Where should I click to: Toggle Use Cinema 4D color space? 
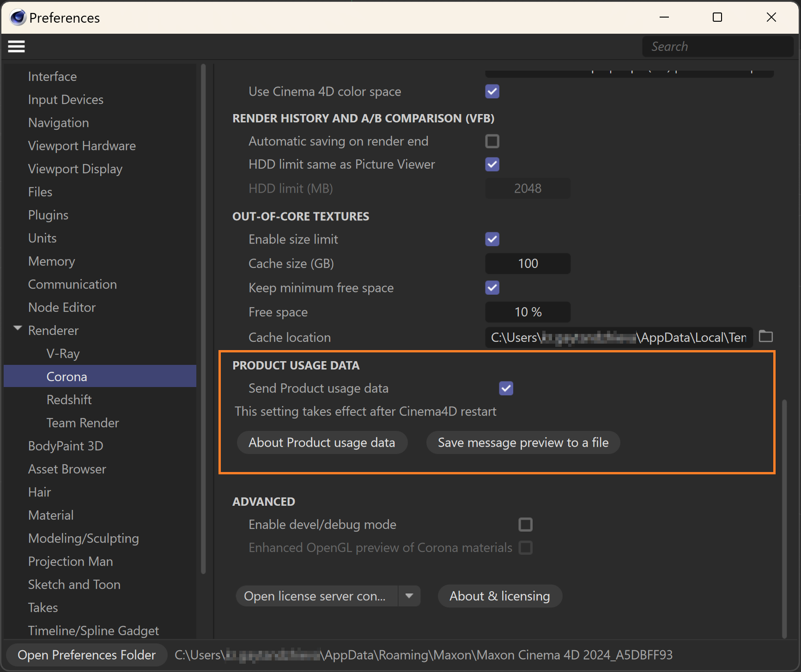click(x=492, y=91)
